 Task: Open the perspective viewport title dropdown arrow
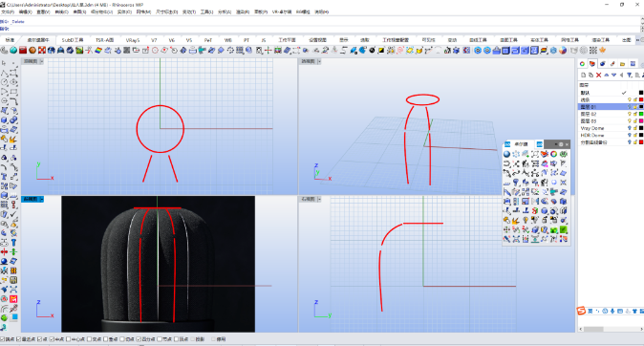(x=319, y=61)
